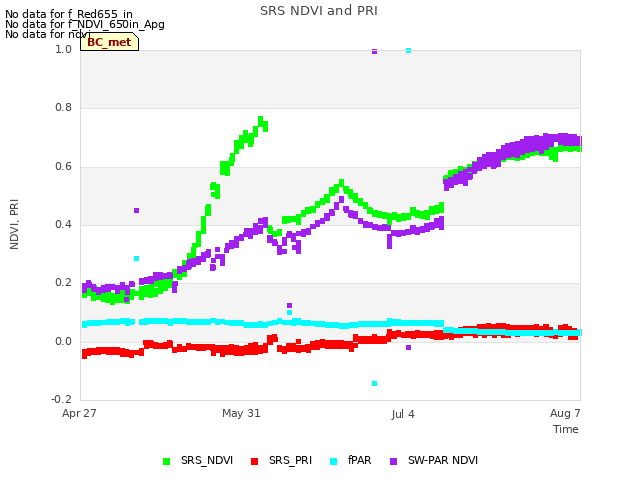This screenshot has height=480, width=640.
Task: Toggle the SW-PAR NDVI legend entry
Action: click(x=434, y=460)
